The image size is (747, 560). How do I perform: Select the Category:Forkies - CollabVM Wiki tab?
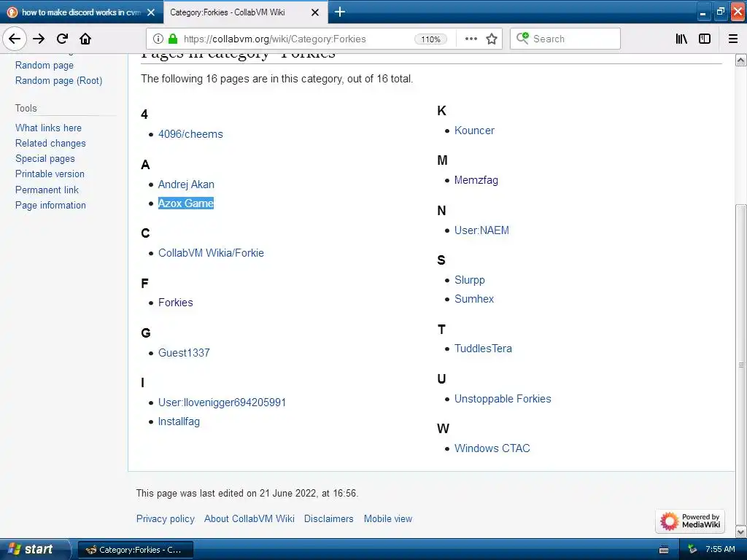(245, 12)
